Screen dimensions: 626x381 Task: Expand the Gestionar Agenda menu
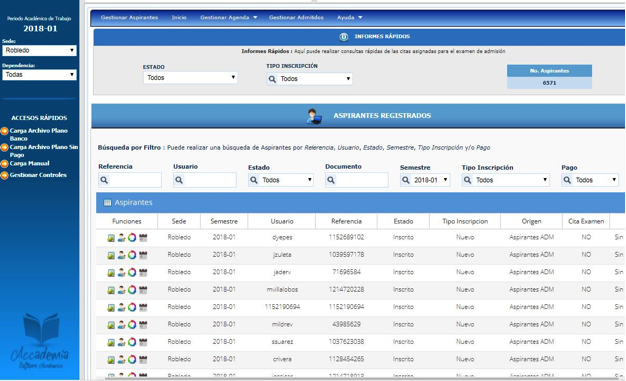(228, 18)
